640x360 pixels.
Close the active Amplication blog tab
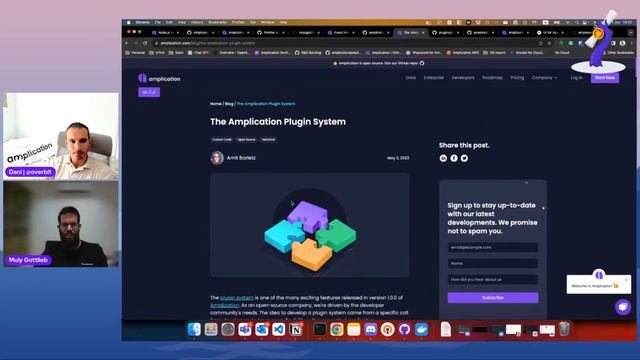click(423, 33)
